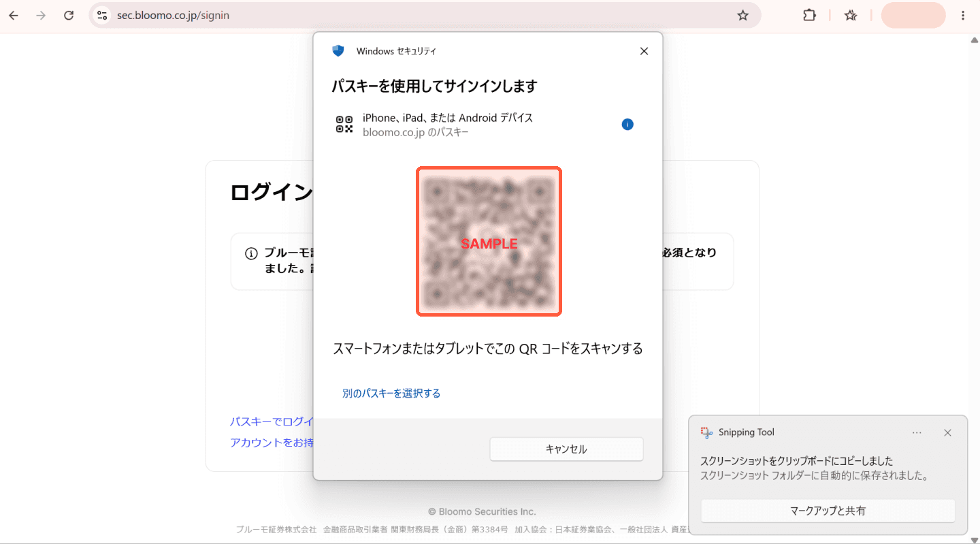Click the page scrollbar up arrow
980x544 pixels.
(974, 39)
